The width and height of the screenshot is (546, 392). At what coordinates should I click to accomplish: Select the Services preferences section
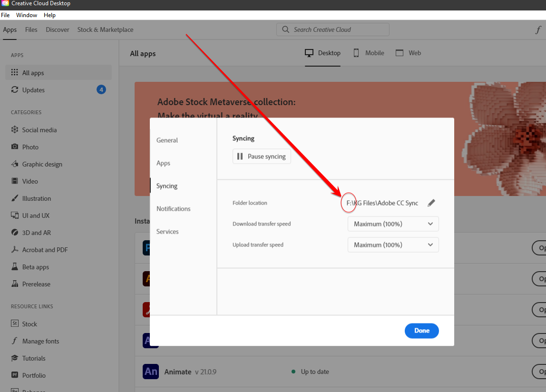click(167, 231)
